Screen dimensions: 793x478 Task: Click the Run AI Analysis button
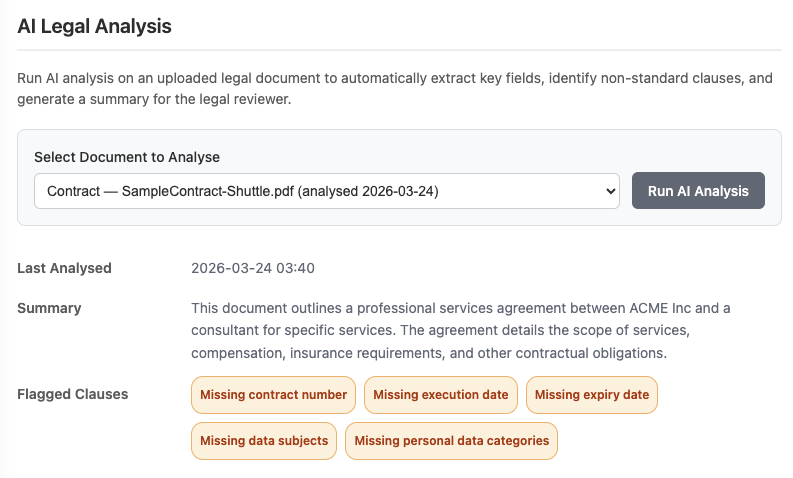coord(698,191)
